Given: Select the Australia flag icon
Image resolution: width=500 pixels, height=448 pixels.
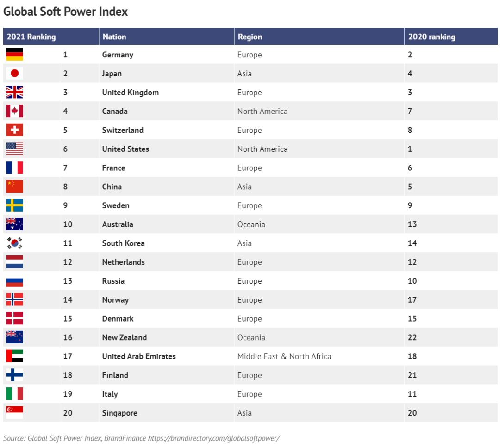Looking at the screenshot, I should tap(15, 224).
